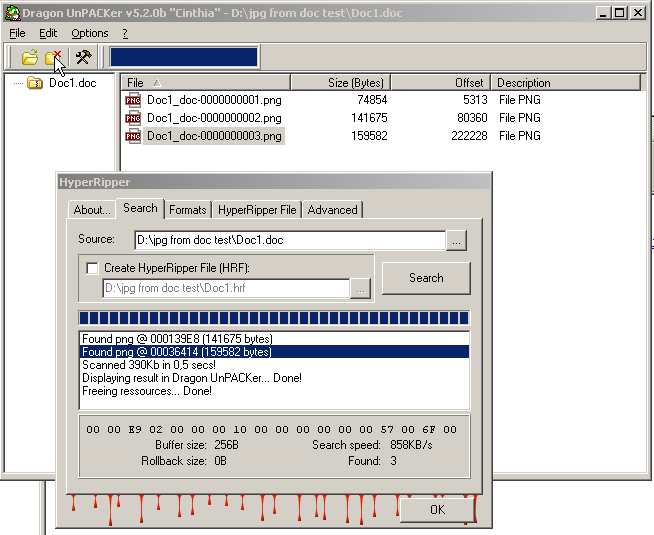Switch to the Search tab

140,208
